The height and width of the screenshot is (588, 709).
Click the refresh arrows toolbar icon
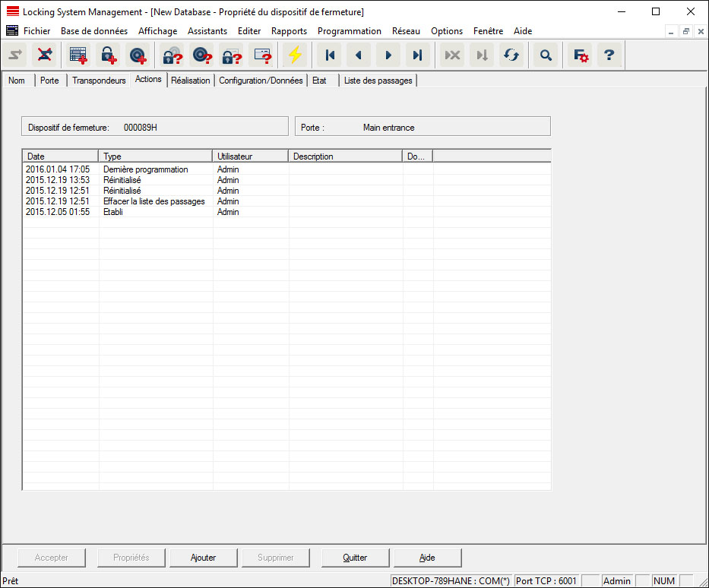coord(510,55)
